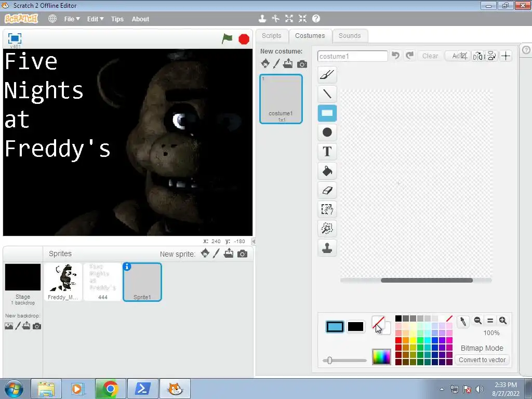Select the Fill with color bucket tool
532x399 pixels.
click(x=327, y=170)
